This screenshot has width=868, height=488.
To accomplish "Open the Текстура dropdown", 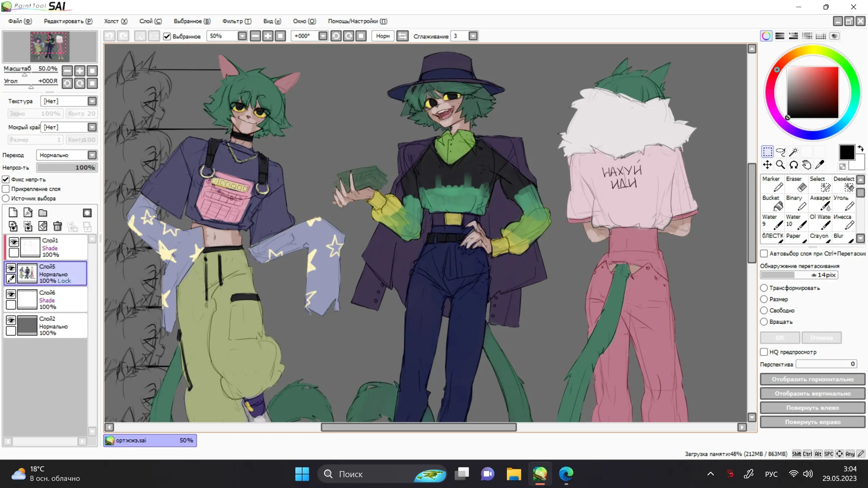I will tap(92, 101).
